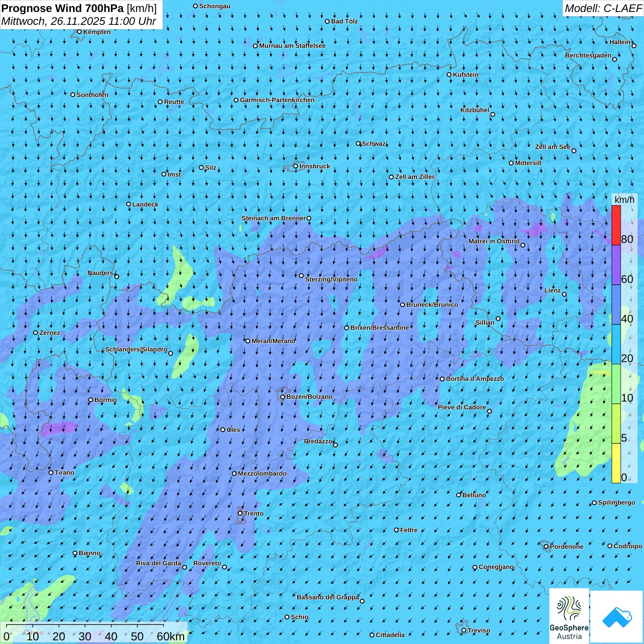The width and height of the screenshot is (644, 644).
Task: Click the blue cloud arrow logo
Action: coord(616,617)
